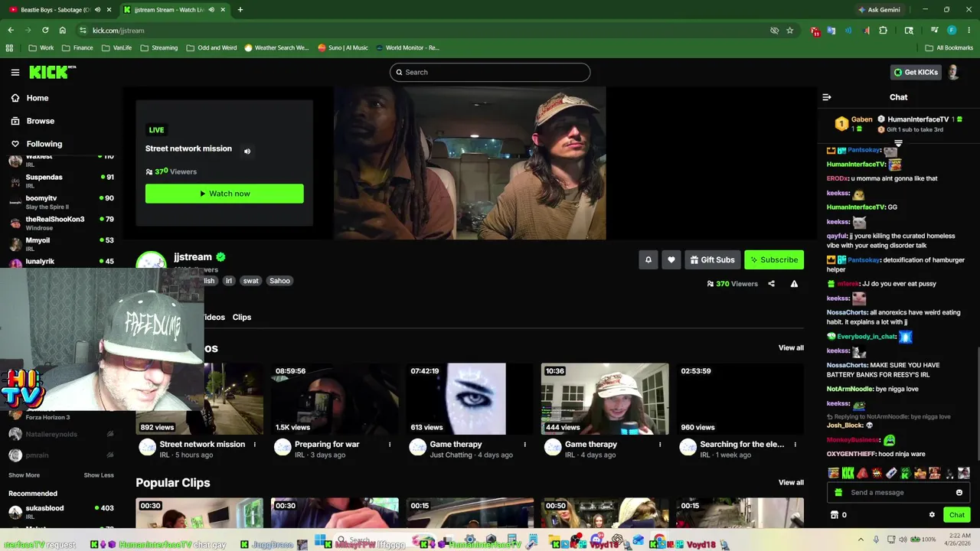The image size is (980, 551).
Task: Go to Home in sidebar
Action: click(37, 98)
